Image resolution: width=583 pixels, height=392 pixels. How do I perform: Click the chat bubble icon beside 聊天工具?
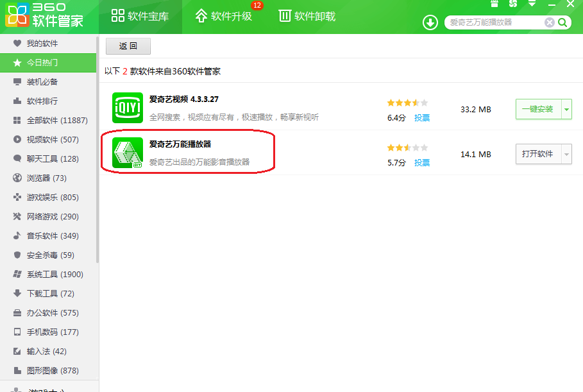pyautogui.click(x=17, y=158)
